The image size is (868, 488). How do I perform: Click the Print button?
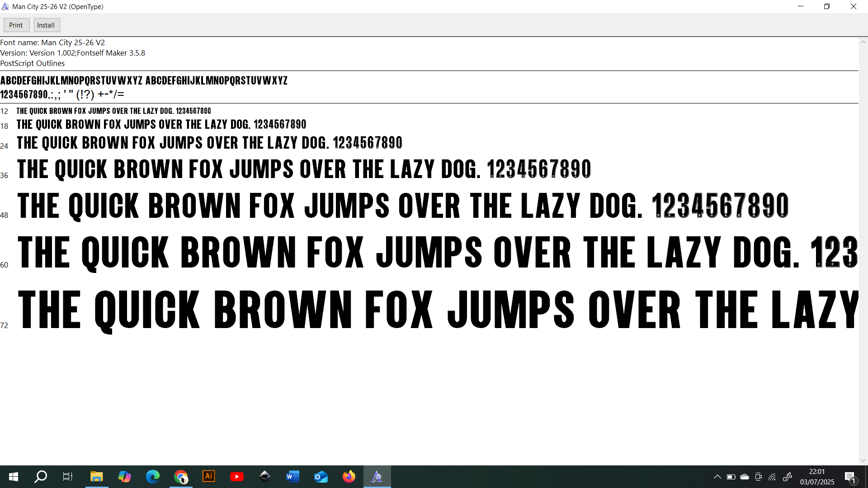click(16, 25)
